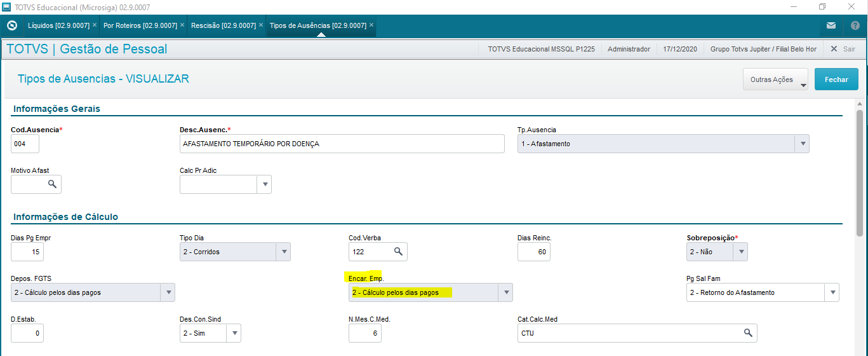Click the Cat.Calc.Med input field
Viewport: 868px width, 356px height.
pyautogui.click(x=638, y=333)
